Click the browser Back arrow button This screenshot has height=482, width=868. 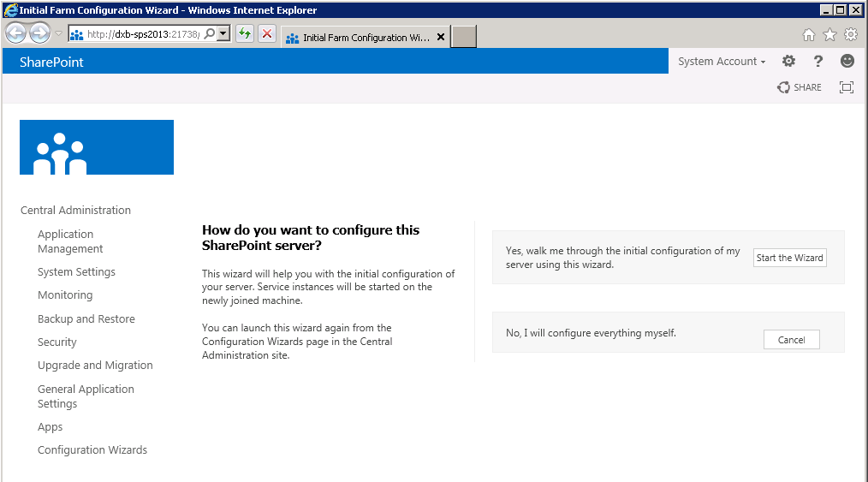point(16,33)
